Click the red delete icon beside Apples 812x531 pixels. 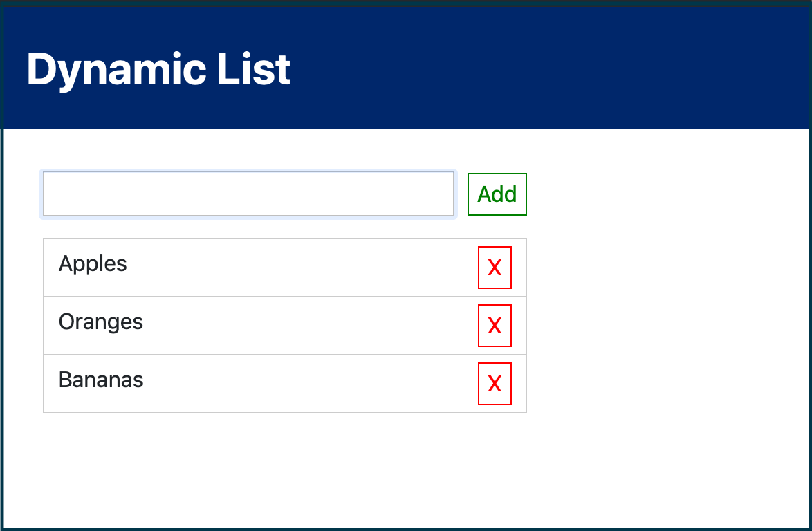click(x=495, y=268)
